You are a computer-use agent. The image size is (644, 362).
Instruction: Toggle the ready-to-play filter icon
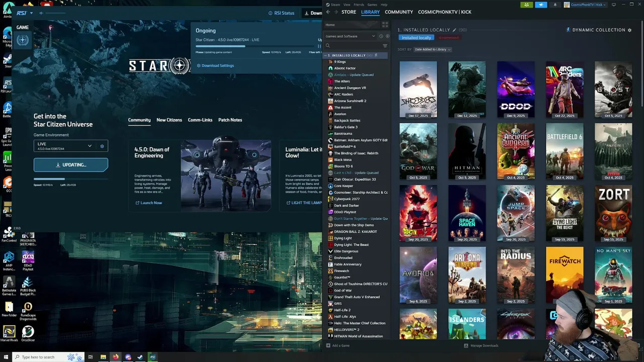(387, 36)
